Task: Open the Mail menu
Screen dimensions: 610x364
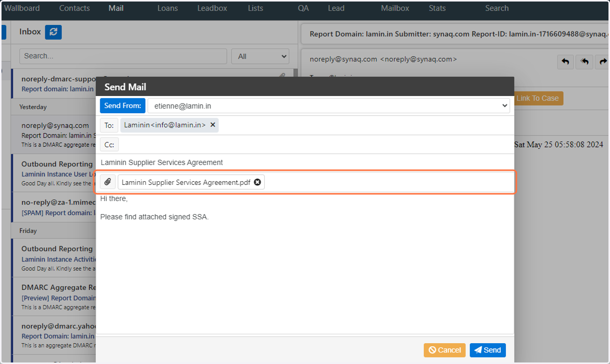Action: click(116, 8)
